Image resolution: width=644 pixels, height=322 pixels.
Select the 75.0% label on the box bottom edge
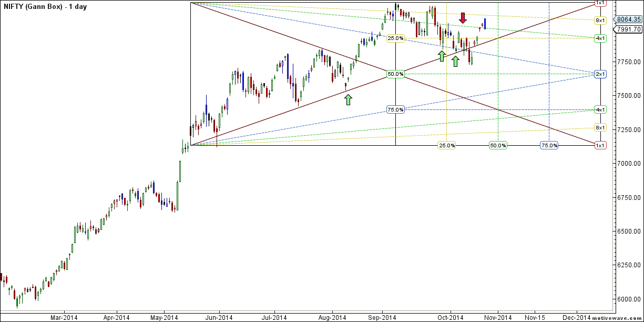click(x=549, y=145)
